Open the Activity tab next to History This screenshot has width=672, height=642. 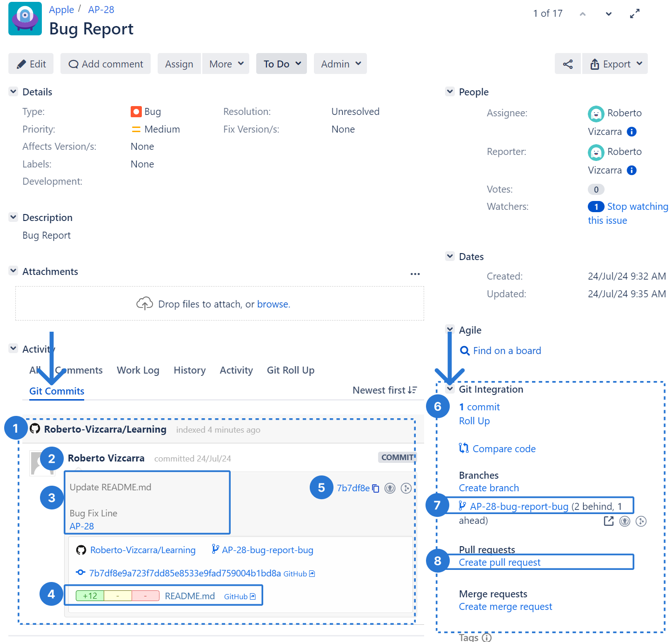(236, 370)
